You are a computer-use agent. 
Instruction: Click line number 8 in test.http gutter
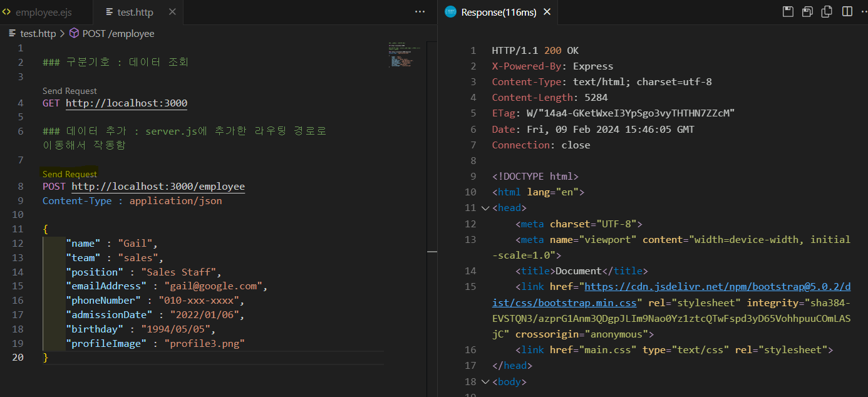[x=21, y=187]
